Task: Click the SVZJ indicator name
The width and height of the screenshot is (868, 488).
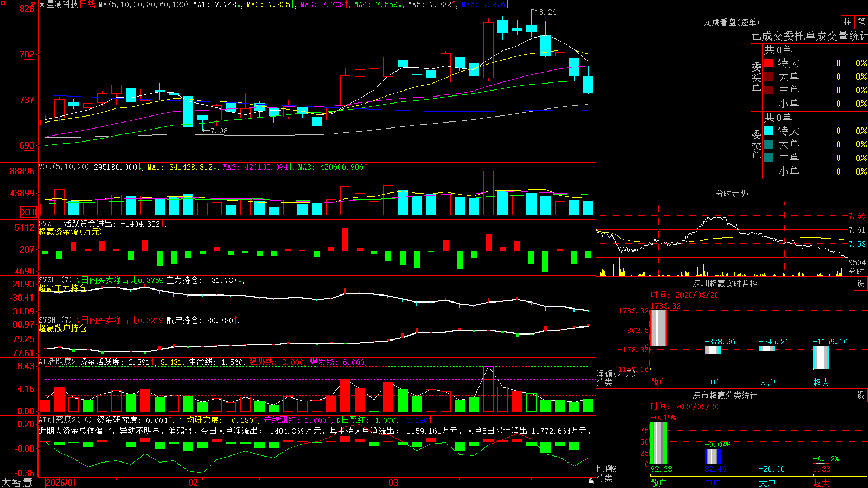Action: [x=47, y=223]
